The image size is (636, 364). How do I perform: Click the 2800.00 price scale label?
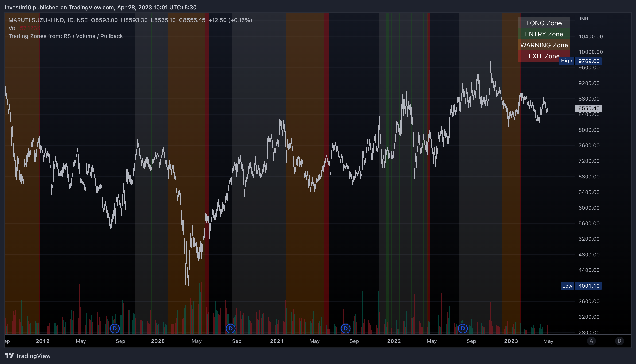pos(589,332)
